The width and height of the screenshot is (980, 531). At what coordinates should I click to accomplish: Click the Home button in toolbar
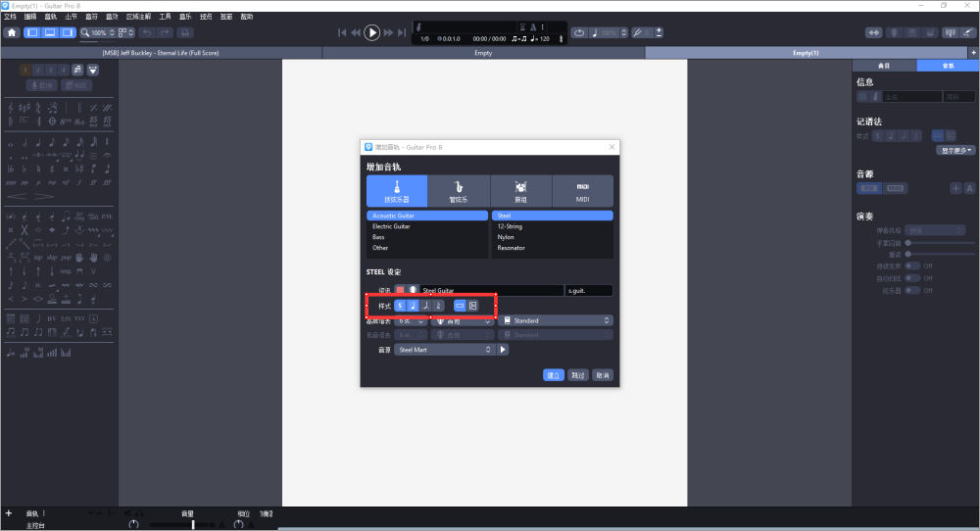(x=12, y=32)
